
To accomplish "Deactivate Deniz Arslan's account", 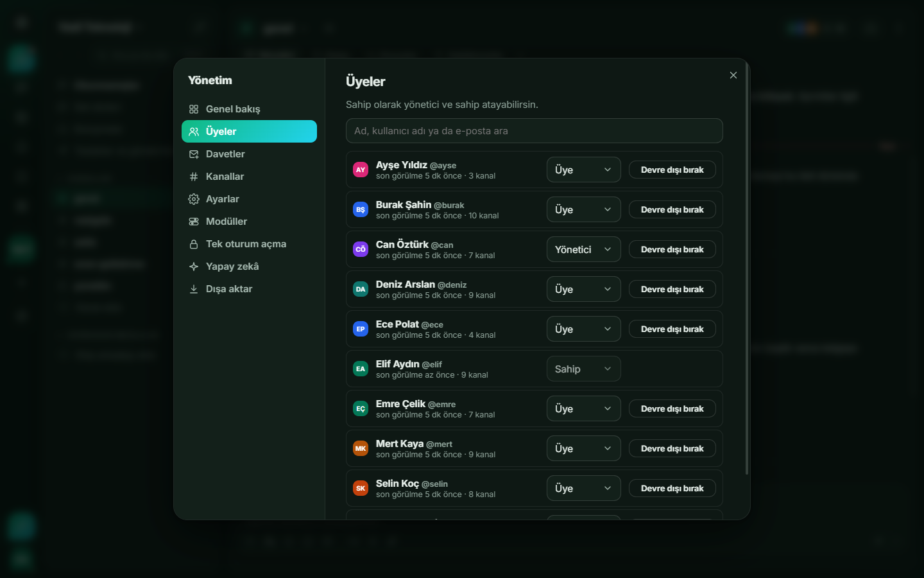I will tap(672, 289).
